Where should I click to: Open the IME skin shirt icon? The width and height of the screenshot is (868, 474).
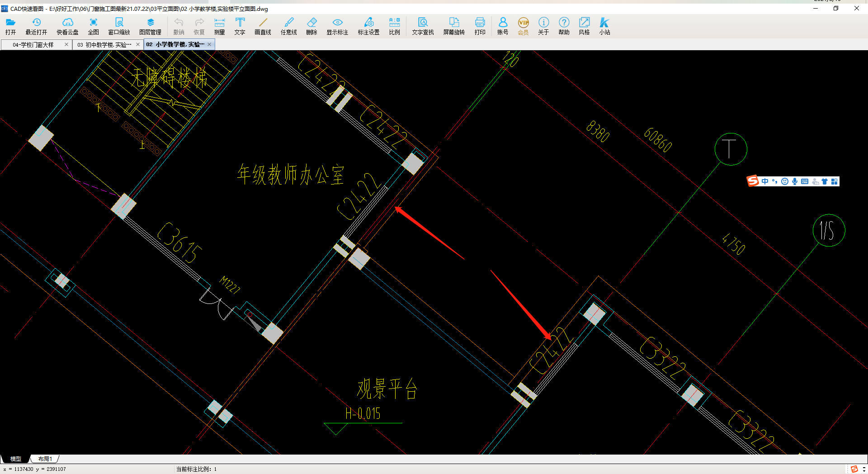(x=825, y=181)
